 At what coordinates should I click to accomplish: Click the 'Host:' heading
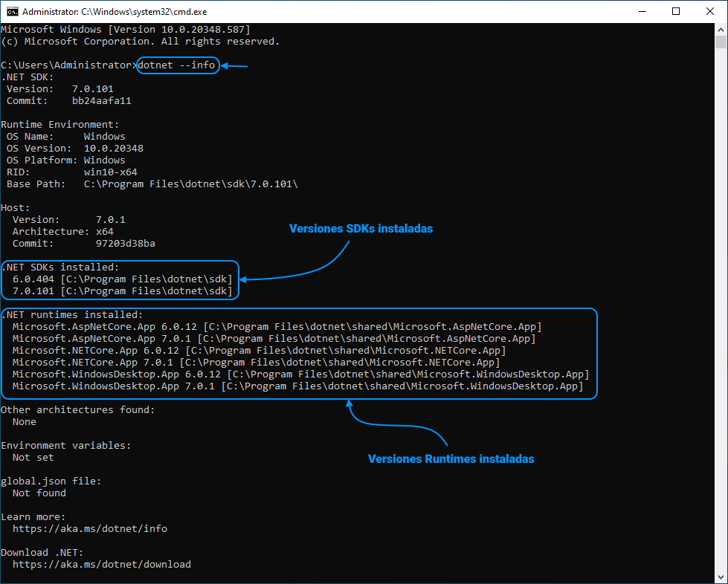point(16,208)
